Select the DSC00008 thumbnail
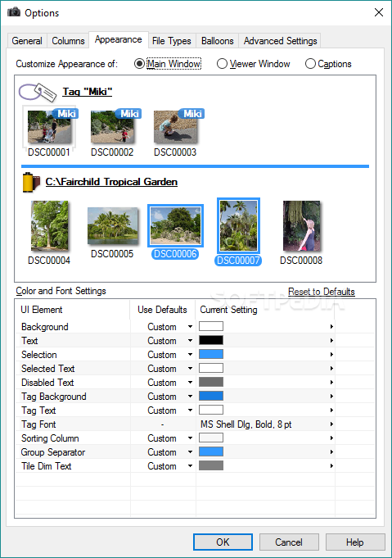 (x=301, y=225)
